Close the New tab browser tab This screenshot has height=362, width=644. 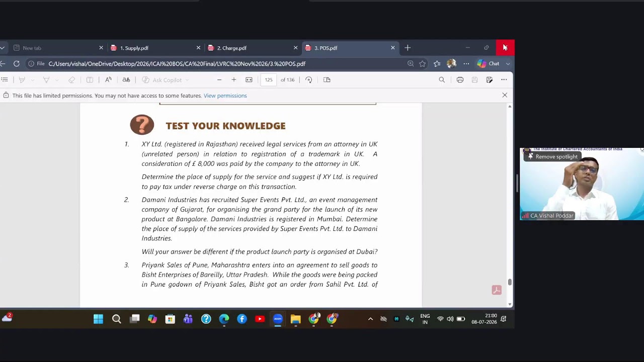tap(101, 48)
